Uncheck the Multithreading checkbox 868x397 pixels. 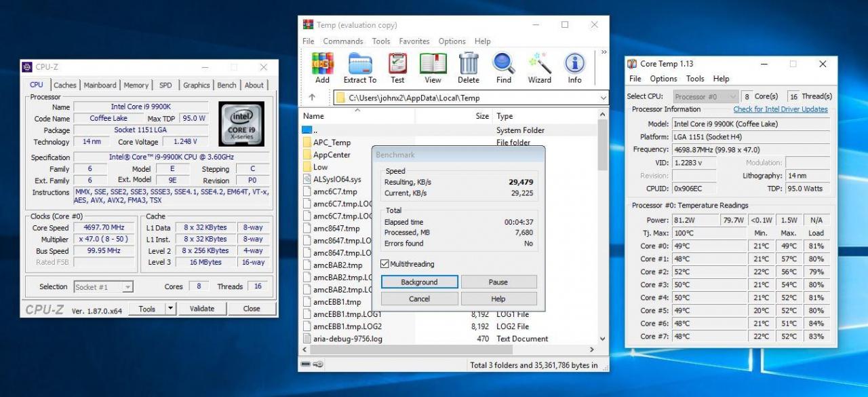point(385,264)
